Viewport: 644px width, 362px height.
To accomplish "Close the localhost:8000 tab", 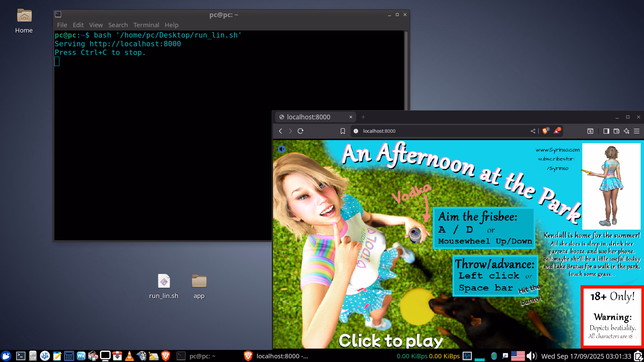I will [x=351, y=117].
